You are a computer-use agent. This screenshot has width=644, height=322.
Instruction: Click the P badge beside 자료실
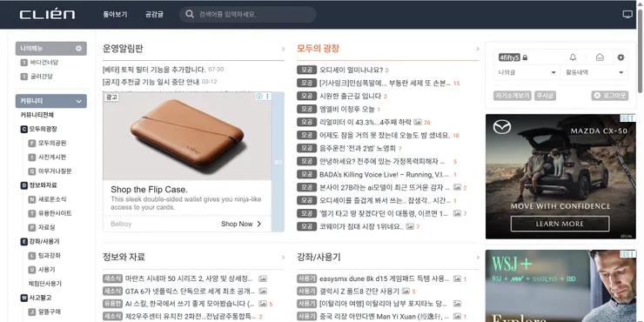coord(31,227)
